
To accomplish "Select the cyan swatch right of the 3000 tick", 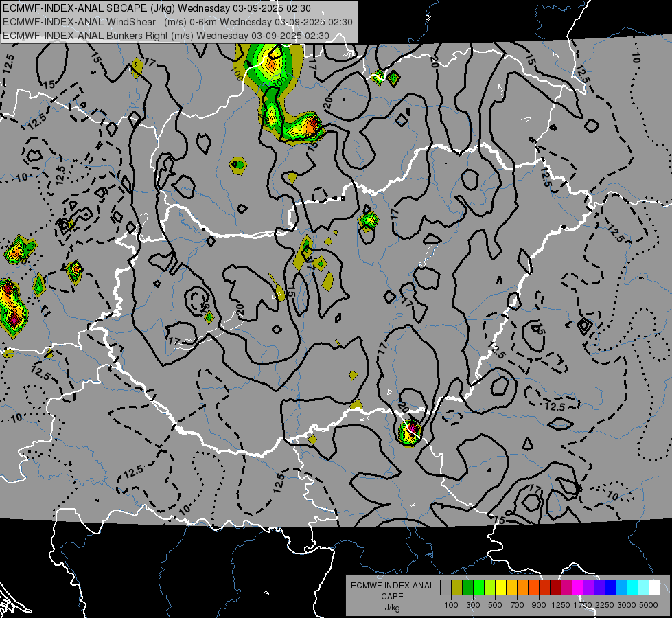I will (x=633, y=588).
